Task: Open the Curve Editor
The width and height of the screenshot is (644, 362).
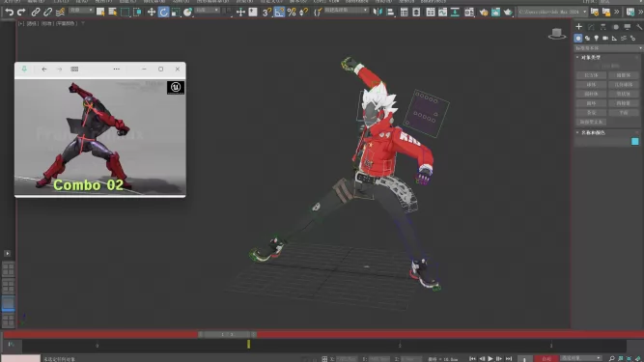Action: [x=442, y=12]
